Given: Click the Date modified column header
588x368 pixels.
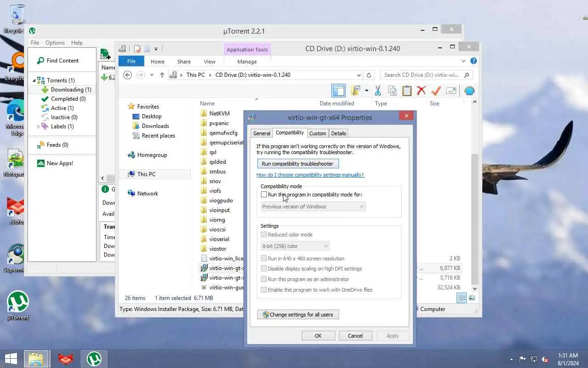Looking at the screenshot, I should click(337, 103).
